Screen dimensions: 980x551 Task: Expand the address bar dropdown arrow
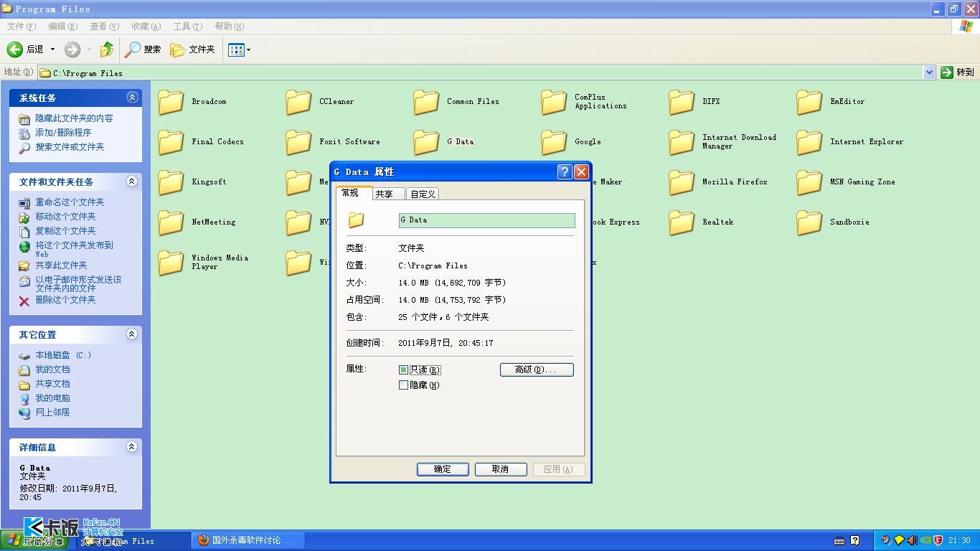[x=929, y=72]
